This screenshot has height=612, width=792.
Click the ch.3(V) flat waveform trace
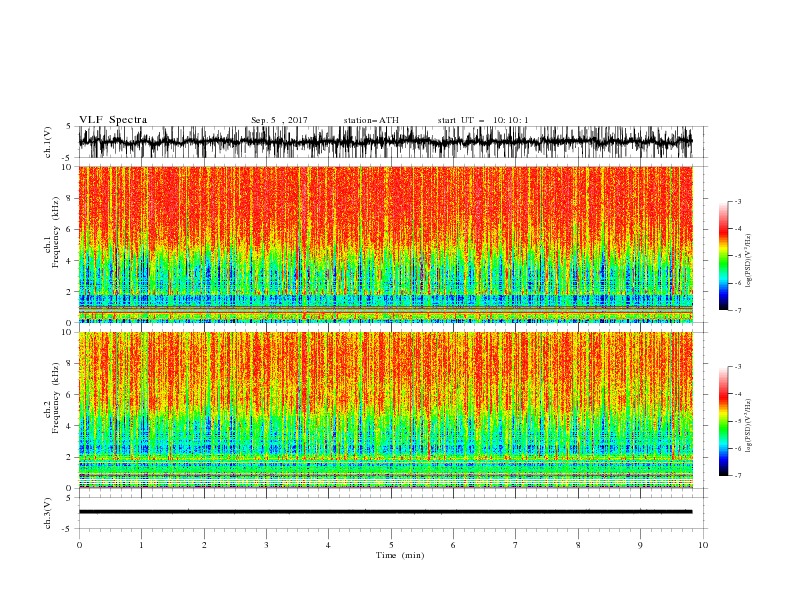point(385,512)
